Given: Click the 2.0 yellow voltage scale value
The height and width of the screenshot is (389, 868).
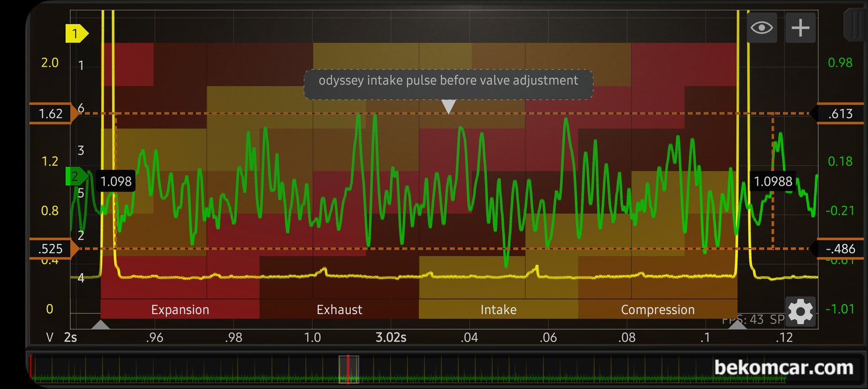Looking at the screenshot, I should (x=50, y=63).
